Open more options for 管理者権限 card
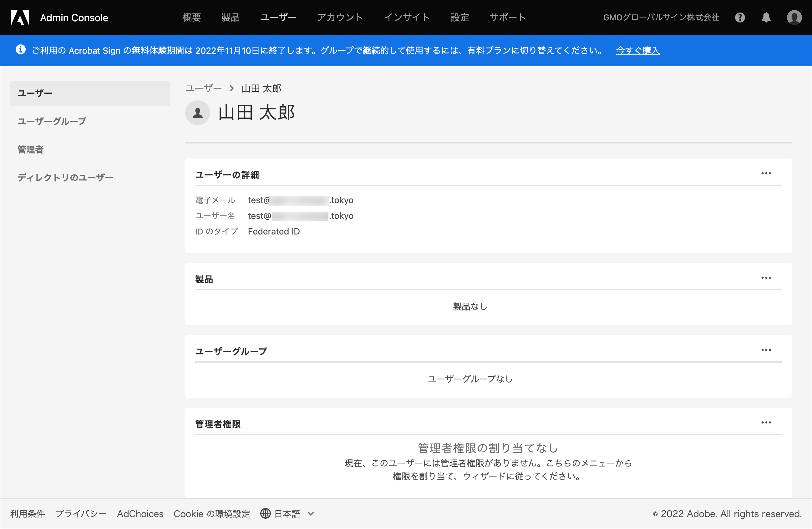812x529 pixels. (766, 423)
